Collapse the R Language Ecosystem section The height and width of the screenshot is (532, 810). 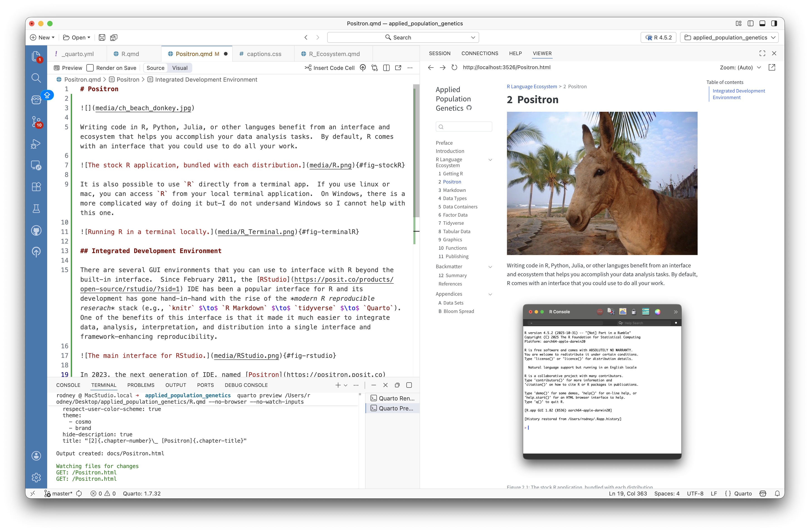coord(490,160)
